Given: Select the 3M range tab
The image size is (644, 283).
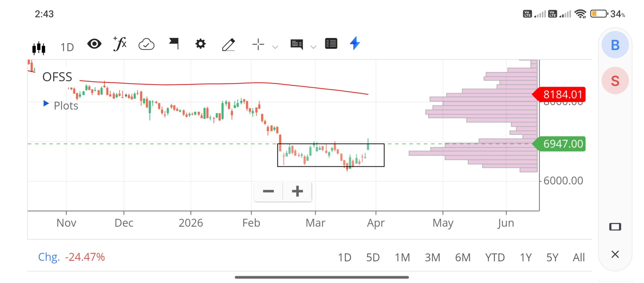Looking at the screenshot, I should tap(432, 258).
